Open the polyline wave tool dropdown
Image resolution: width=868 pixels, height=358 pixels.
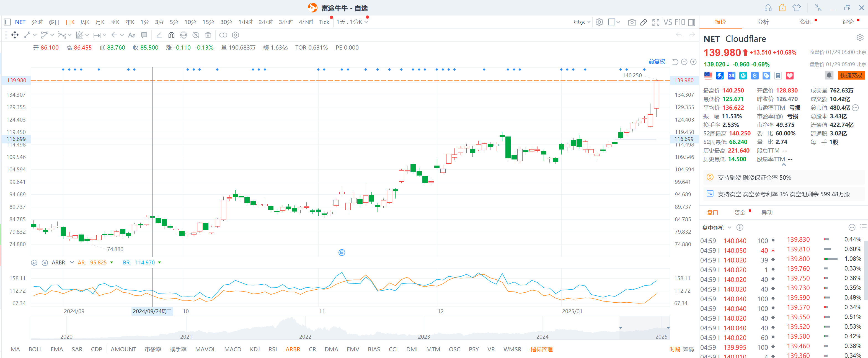70,35
